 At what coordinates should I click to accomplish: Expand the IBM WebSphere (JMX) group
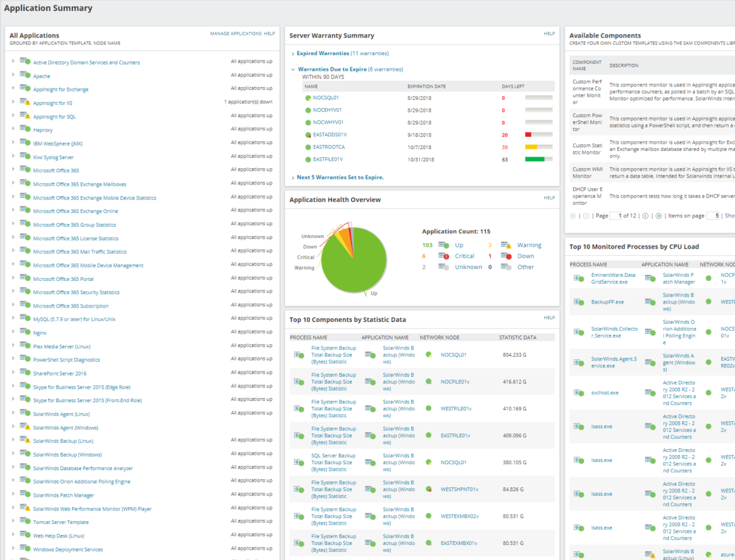coord(13,142)
